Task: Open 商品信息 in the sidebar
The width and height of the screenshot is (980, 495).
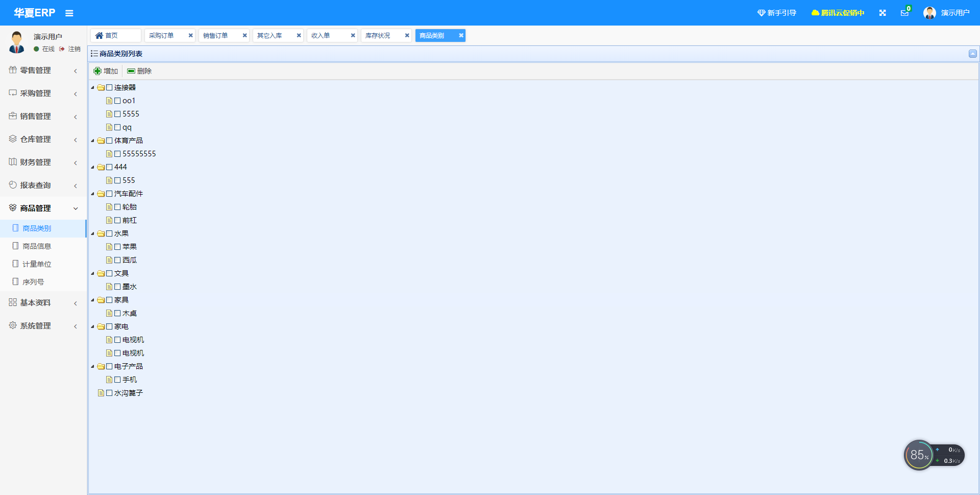Action: (x=37, y=246)
